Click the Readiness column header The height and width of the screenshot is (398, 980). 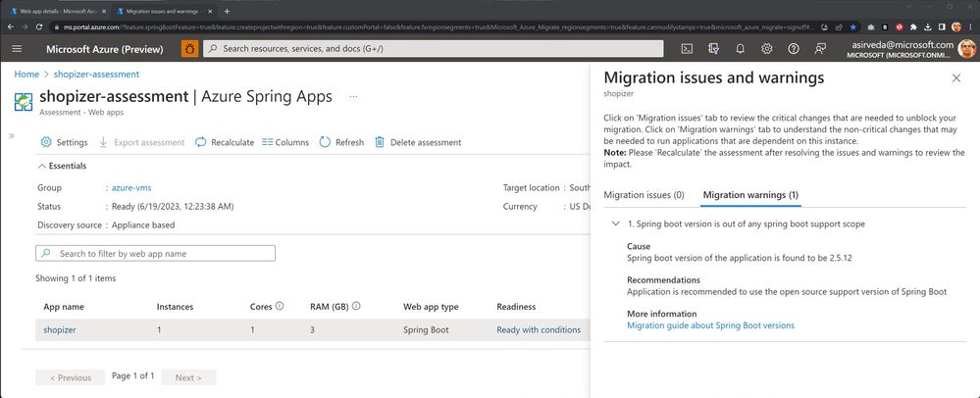516,307
